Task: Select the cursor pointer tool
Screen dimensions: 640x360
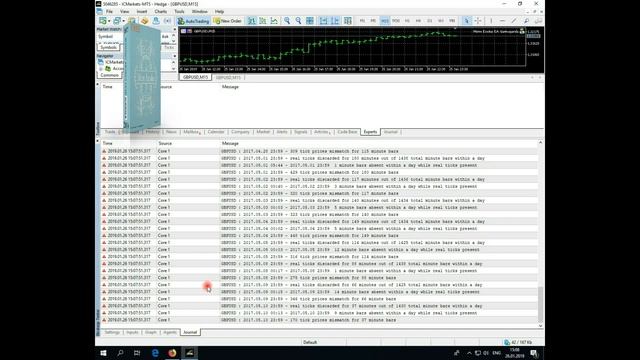Action: [467, 21]
